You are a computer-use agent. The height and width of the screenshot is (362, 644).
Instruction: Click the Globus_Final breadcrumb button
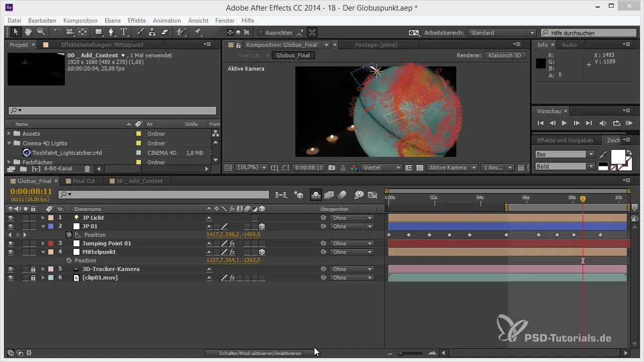293,55
